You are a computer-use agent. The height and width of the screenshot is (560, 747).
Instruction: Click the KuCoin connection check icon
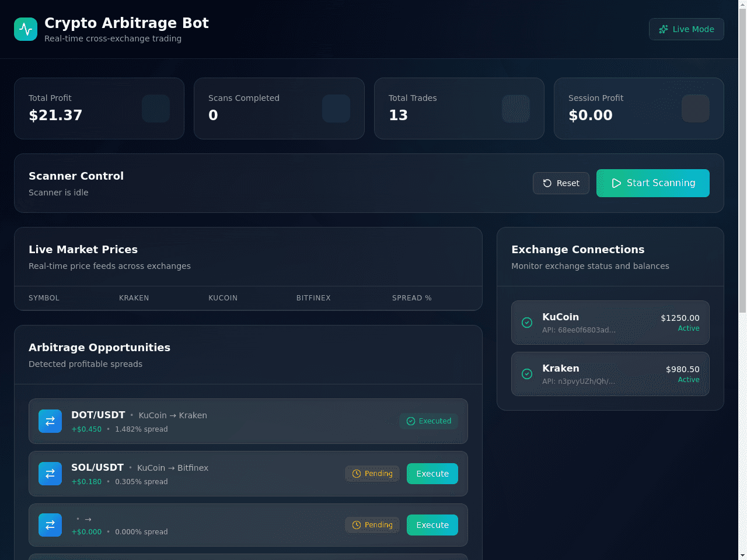[527, 323]
